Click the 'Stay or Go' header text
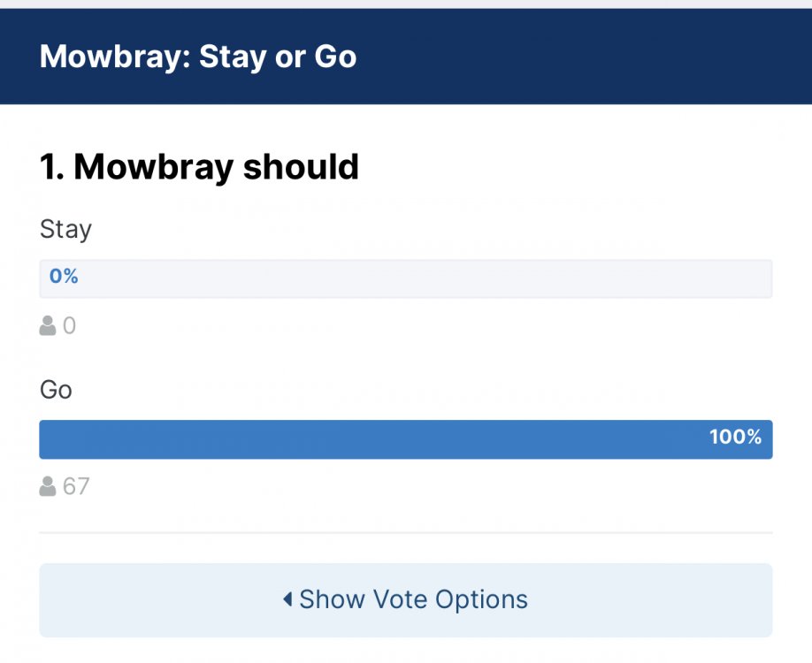Viewport: 812px width, 663px height. 278,57
